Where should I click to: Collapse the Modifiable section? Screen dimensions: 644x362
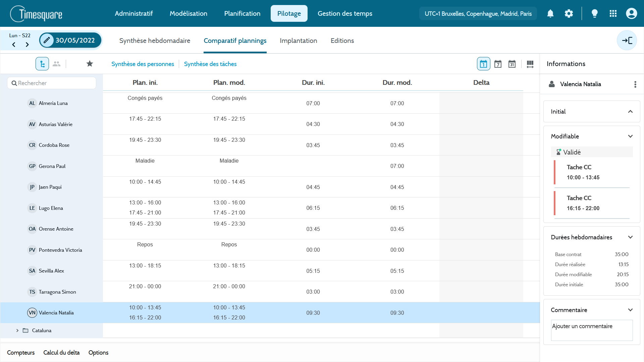point(630,136)
